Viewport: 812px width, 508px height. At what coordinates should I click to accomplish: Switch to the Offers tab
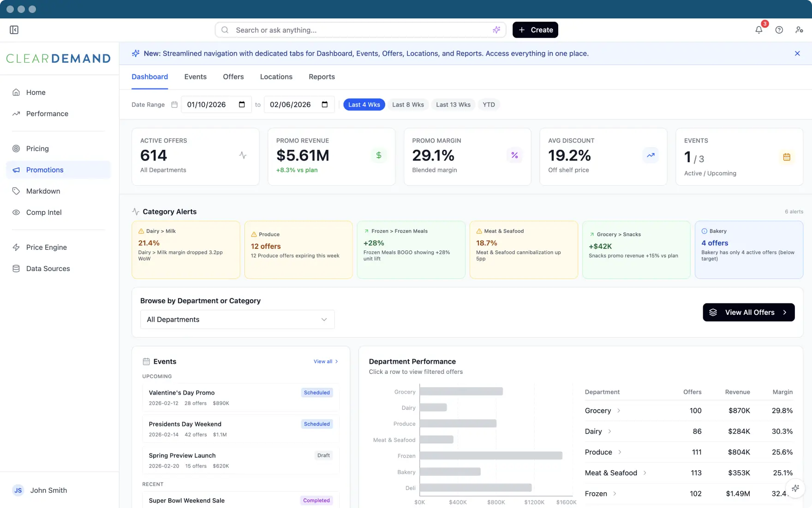coord(233,77)
